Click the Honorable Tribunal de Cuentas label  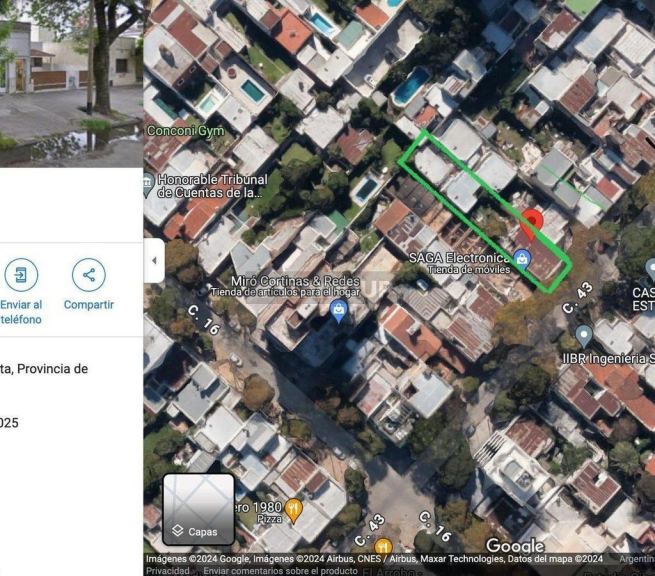213,186
